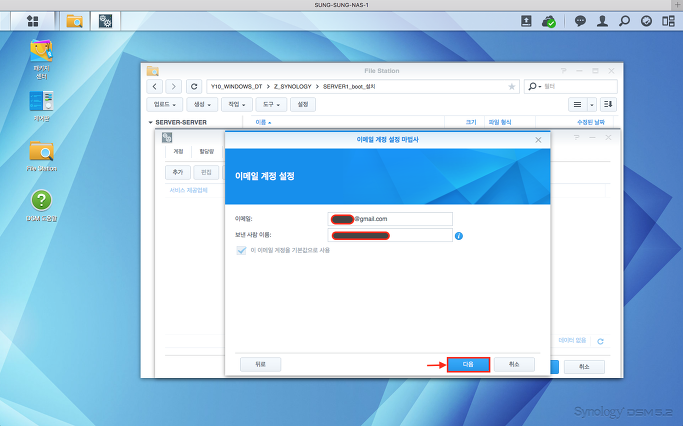Click the Edit button in the mail settings window
The height and width of the screenshot is (426, 683).
tap(206, 172)
